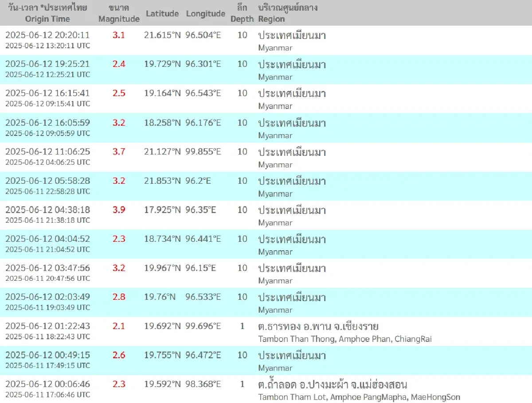The height and width of the screenshot is (403, 532).
Task: Click latitude 17.925°N
Action: (162, 210)
